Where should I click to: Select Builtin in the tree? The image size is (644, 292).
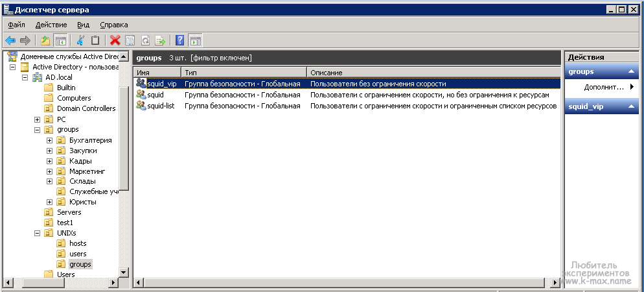[66, 88]
